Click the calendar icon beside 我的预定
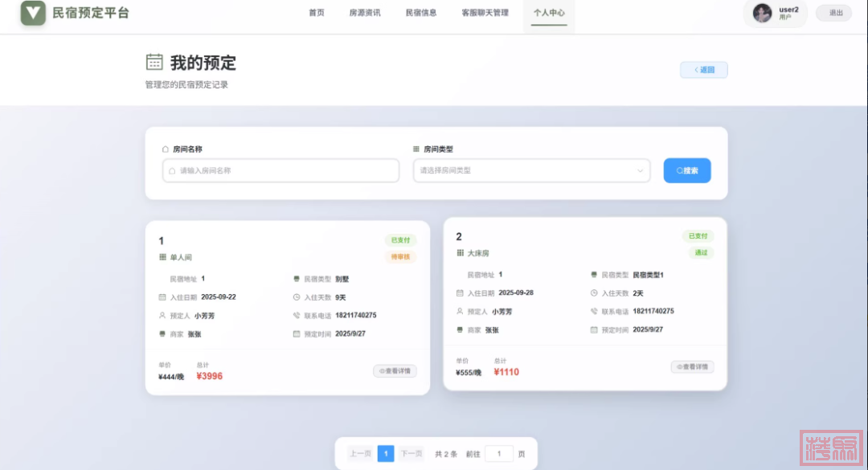This screenshot has height=470, width=868. pyautogui.click(x=154, y=62)
